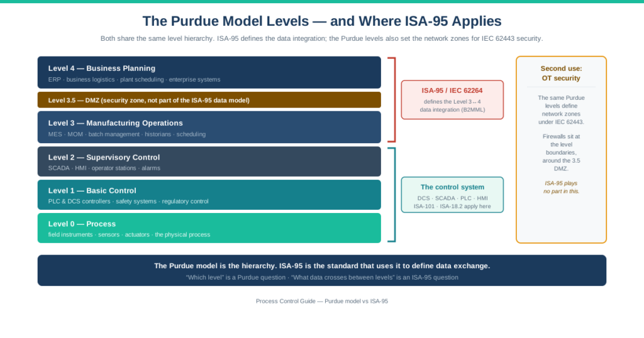Click the footer 'Process Control Guide — Purdue model vs ISA-95'
This screenshot has width=644, height=338.
pyautogui.click(x=322, y=301)
